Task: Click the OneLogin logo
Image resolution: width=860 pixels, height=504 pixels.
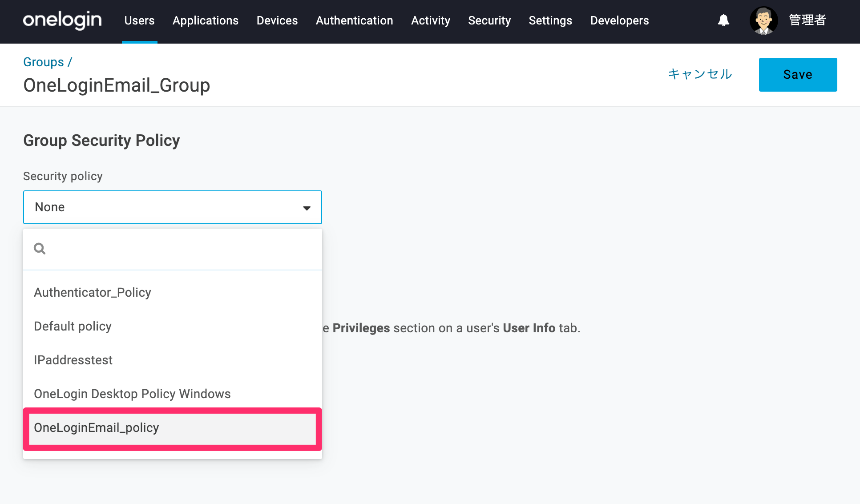Action: coord(62,20)
